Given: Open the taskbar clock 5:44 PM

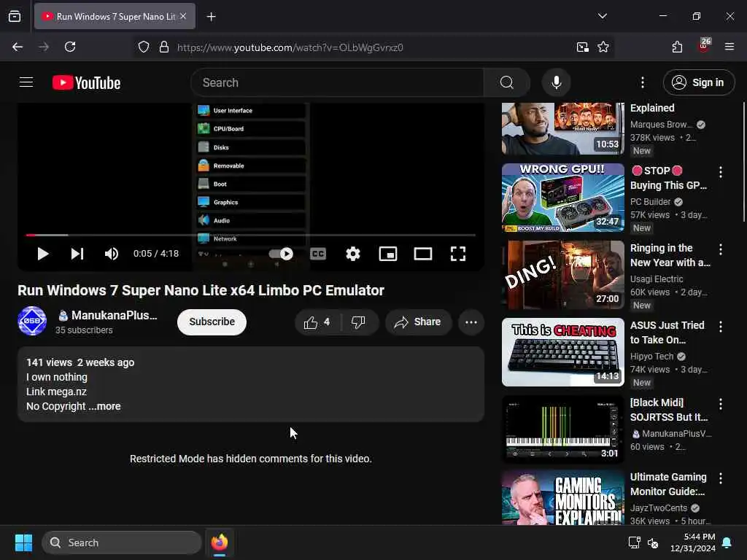Looking at the screenshot, I should [x=693, y=542].
